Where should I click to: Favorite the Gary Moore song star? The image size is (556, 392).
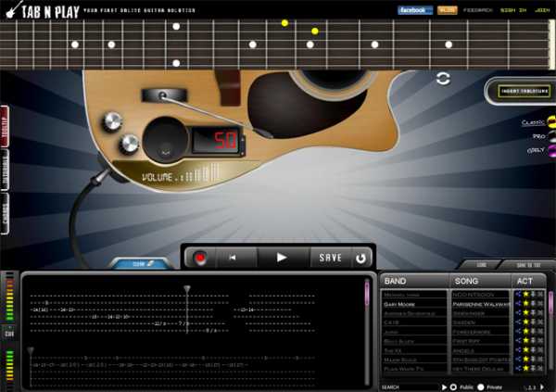pyautogui.click(x=525, y=303)
